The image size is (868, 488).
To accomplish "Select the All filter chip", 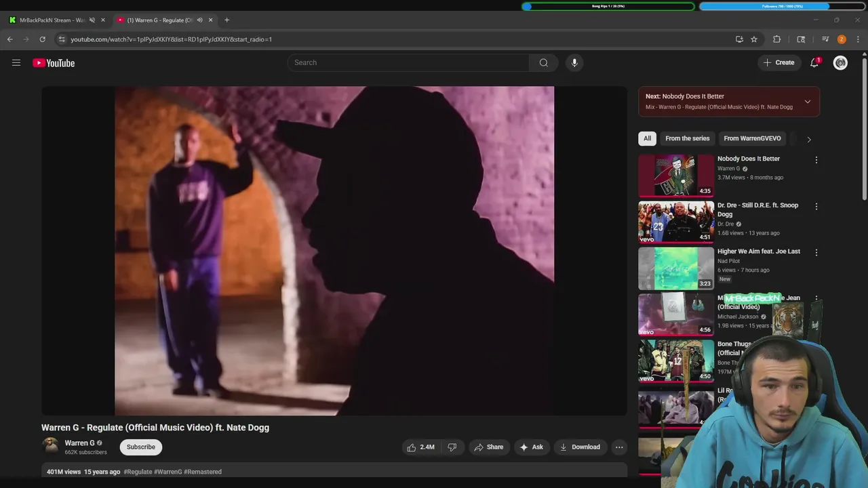I will coord(647,138).
